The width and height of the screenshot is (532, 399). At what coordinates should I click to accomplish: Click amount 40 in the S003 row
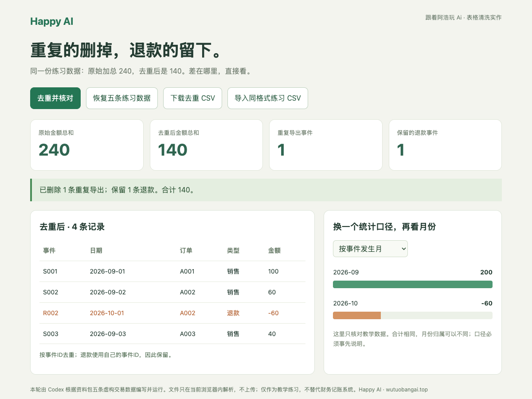(272, 334)
